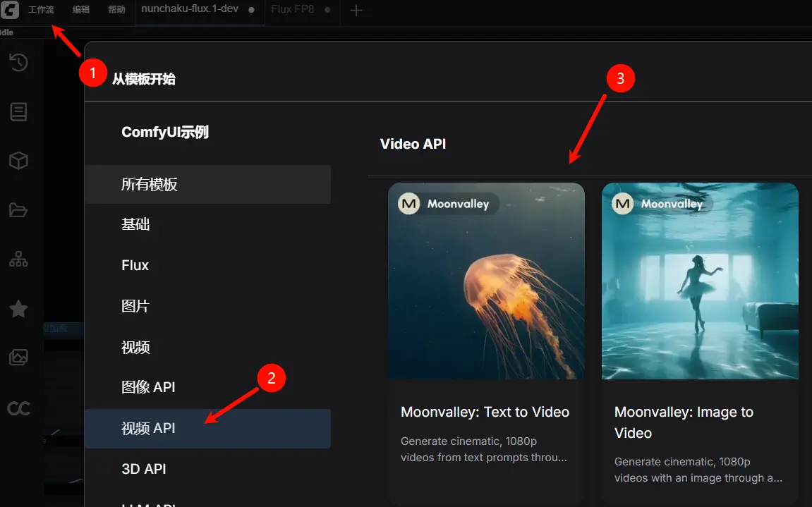
Task: Open the node tree hierarchy icon
Action: [x=18, y=259]
